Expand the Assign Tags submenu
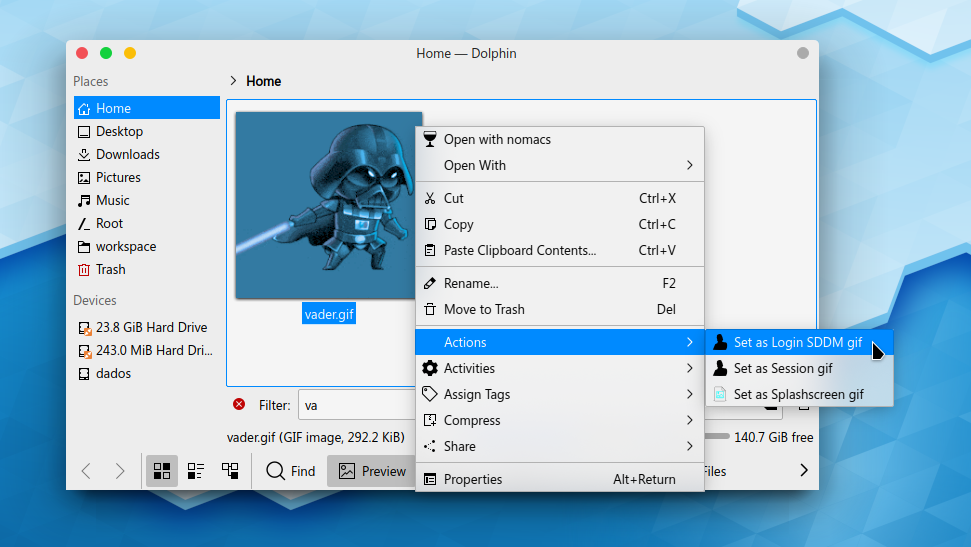The height and width of the screenshot is (547, 971). click(x=560, y=394)
